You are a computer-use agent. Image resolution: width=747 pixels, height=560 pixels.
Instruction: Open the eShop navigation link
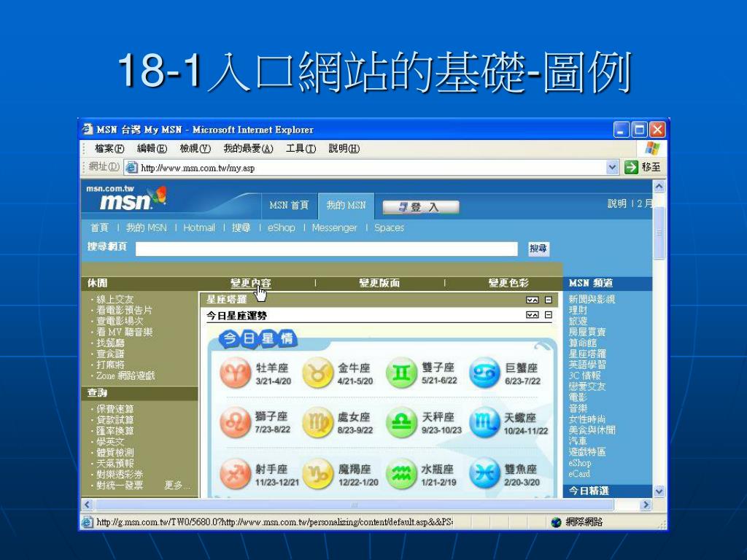tap(281, 227)
